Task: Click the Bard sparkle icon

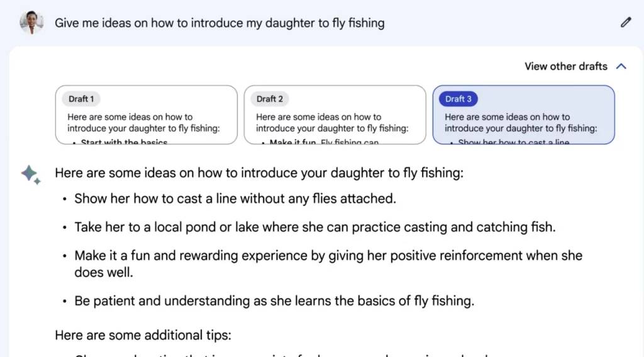Action: pyautogui.click(x=31, y=174)
